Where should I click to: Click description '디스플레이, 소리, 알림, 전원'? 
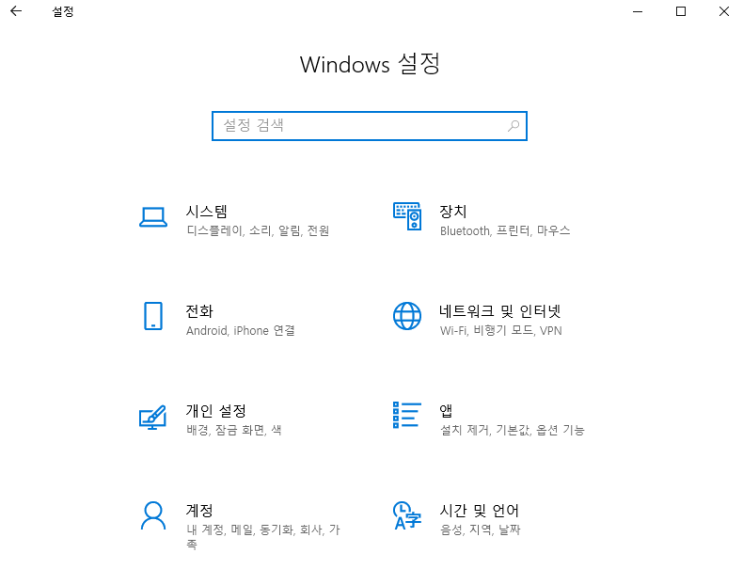258,231
